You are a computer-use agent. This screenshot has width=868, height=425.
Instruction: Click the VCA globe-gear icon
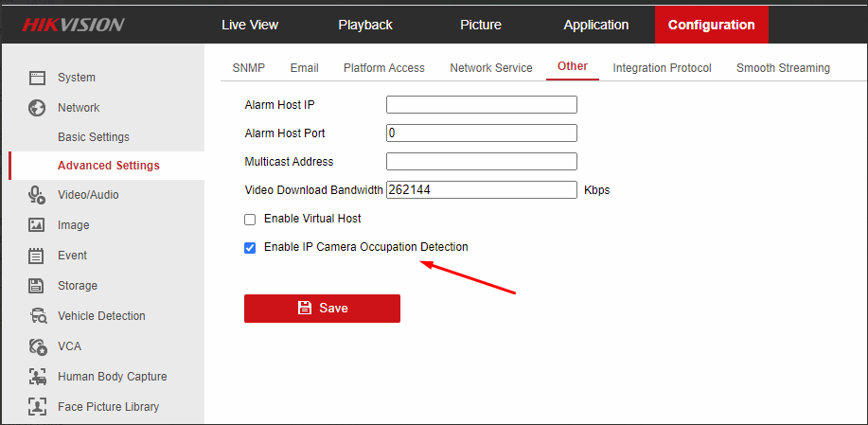coord(37,346)
